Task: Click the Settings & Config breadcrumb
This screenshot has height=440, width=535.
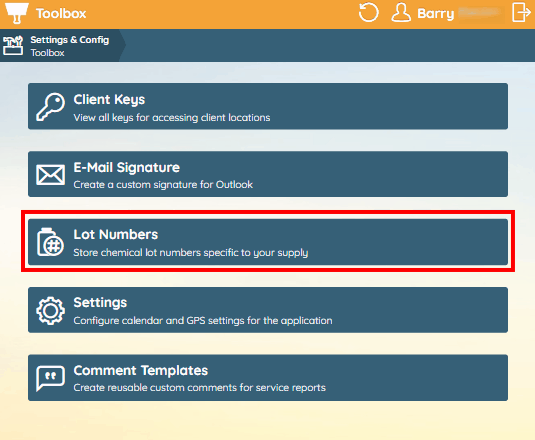Action: [70, 40]
